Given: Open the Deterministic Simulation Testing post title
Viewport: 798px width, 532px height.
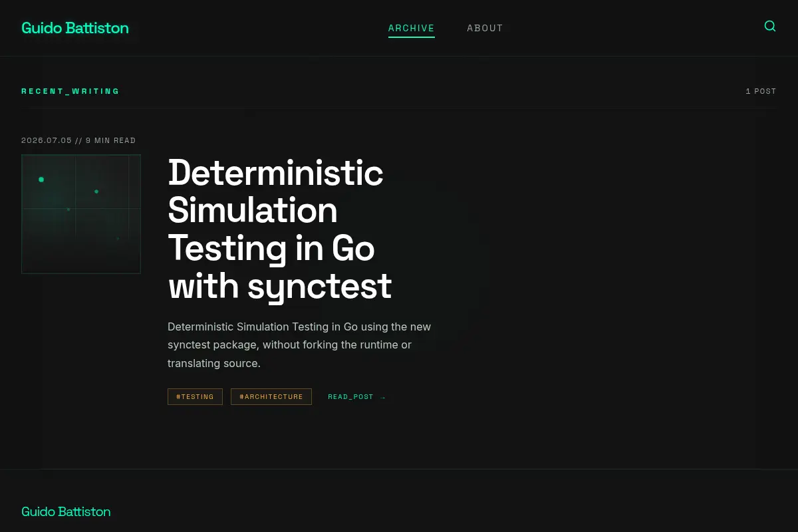Looking at the screenshot, I should point(280,229).
